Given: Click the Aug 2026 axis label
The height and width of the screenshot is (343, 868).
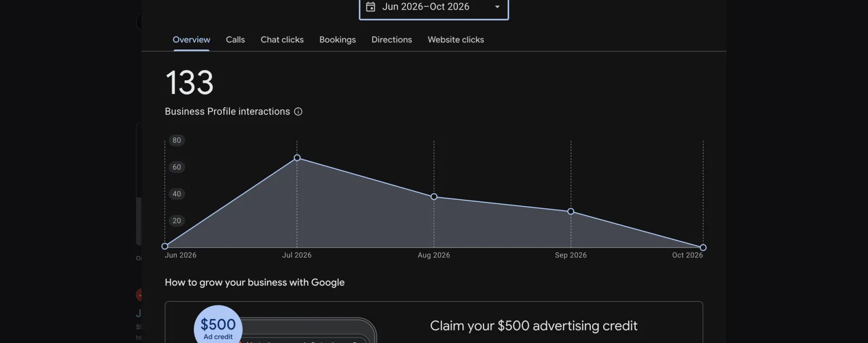Looking at the screenshot, I should point(434,255).
